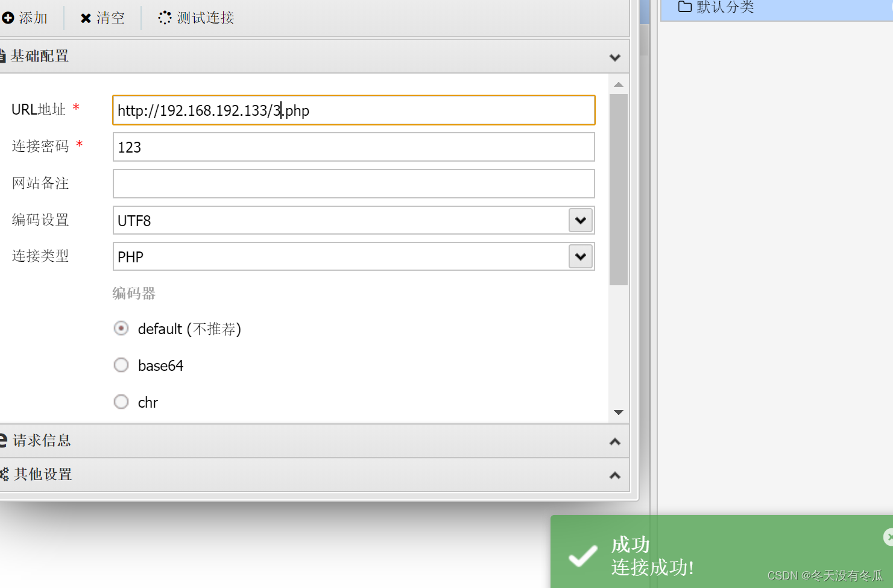Open the 编码设置 UTF8 dropdown
The image size is (893, 588).
coord(580,220)
